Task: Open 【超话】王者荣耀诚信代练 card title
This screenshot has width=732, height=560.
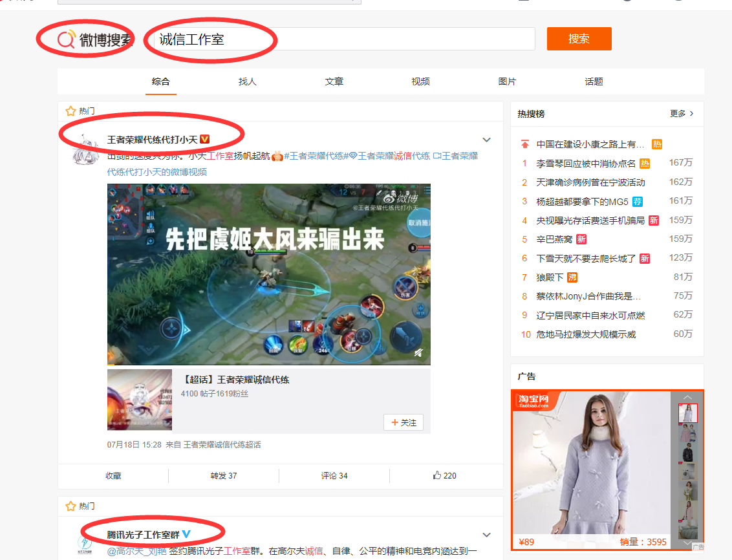Action: pos(235,380)
